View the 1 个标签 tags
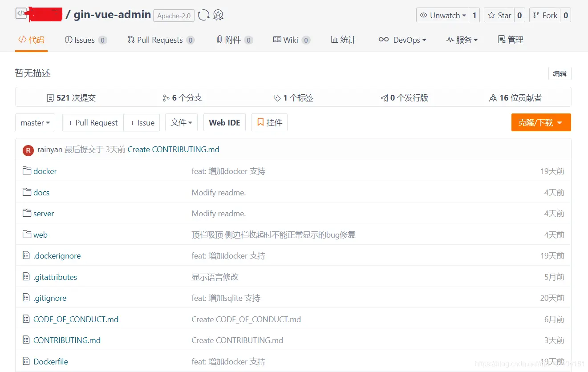 point(293,98)
